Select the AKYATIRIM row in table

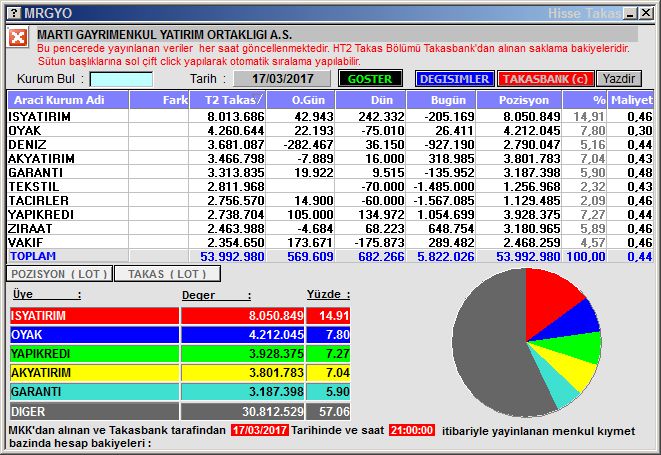point(330,158)
